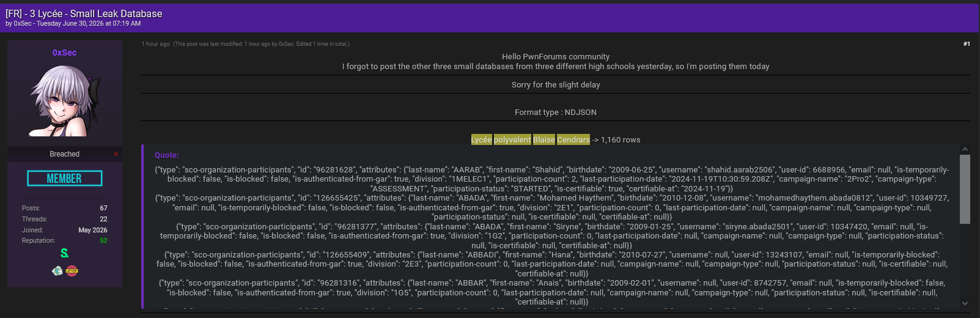Click the Threads count 22

point(103,219)
